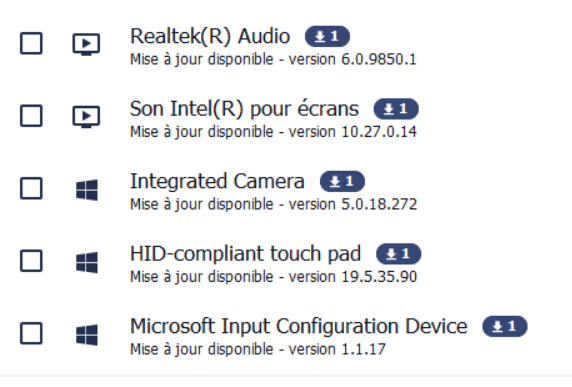Open the Realtek(R) Audio update title
Viewport: 572px width, 387px height.
(x=210, y=37)
